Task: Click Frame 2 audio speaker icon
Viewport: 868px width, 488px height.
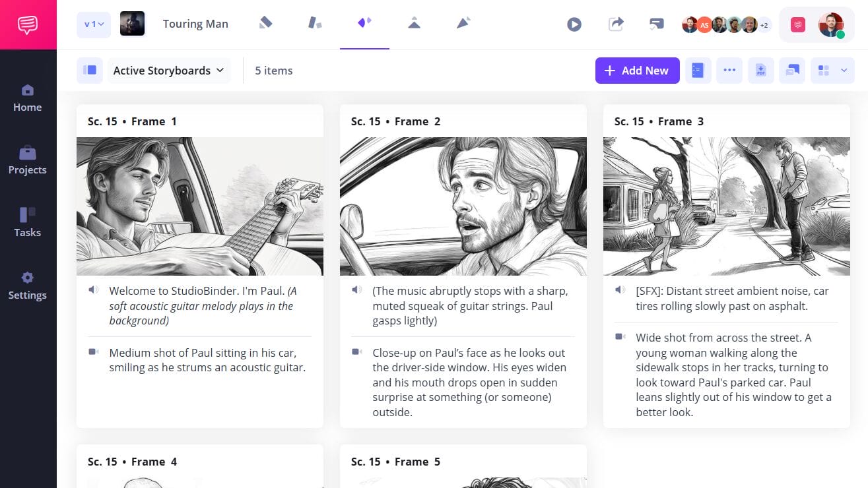Action: pyautogui.click(x=356, y=290)
